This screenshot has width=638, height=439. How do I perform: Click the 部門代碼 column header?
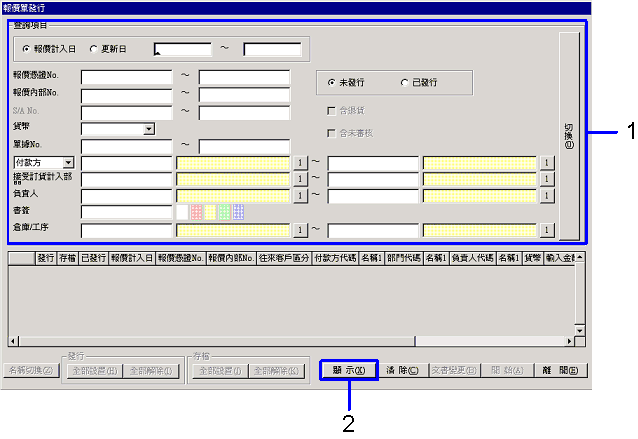click(404, 258)
